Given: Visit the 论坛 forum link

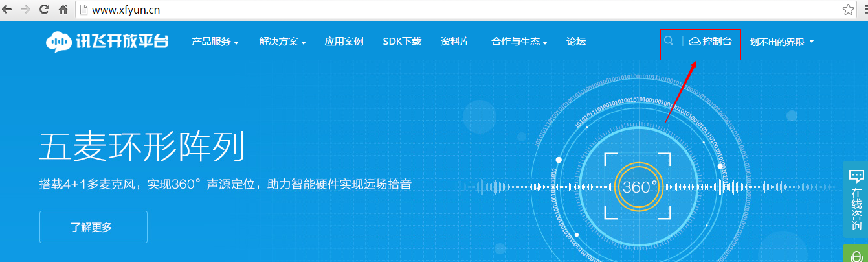Looking at the screenshot, I should [x=576, y=42].
